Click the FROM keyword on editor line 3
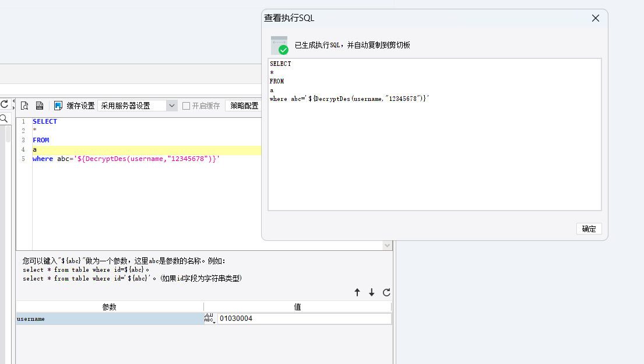The height and width of the screenshot is (364, 644). pos(41,140)
